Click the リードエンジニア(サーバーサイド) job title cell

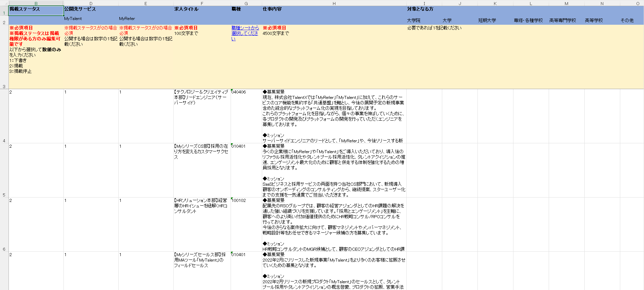202,116
